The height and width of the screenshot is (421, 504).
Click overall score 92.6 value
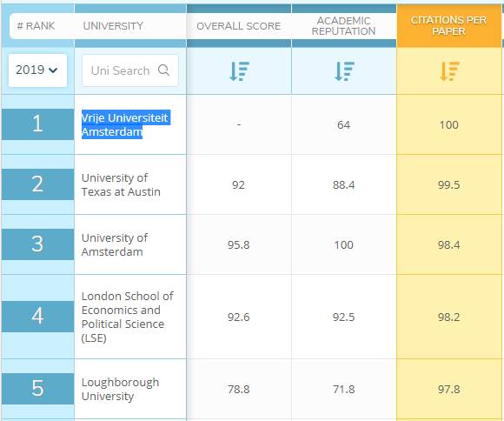(238, 317)
